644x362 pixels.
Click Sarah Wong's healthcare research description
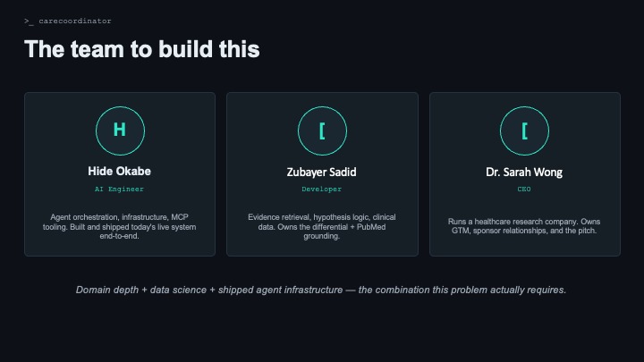coord(524,226)
